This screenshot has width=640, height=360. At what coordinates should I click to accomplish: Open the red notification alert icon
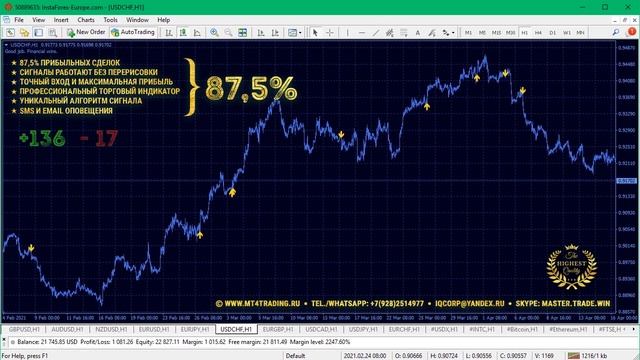[x=632, y=31]
